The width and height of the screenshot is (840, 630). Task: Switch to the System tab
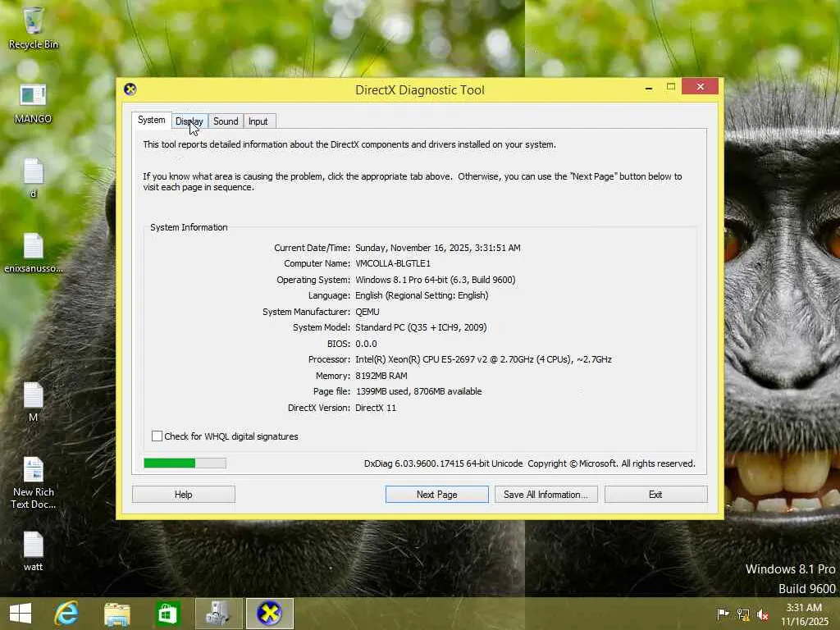pos(151,120)
